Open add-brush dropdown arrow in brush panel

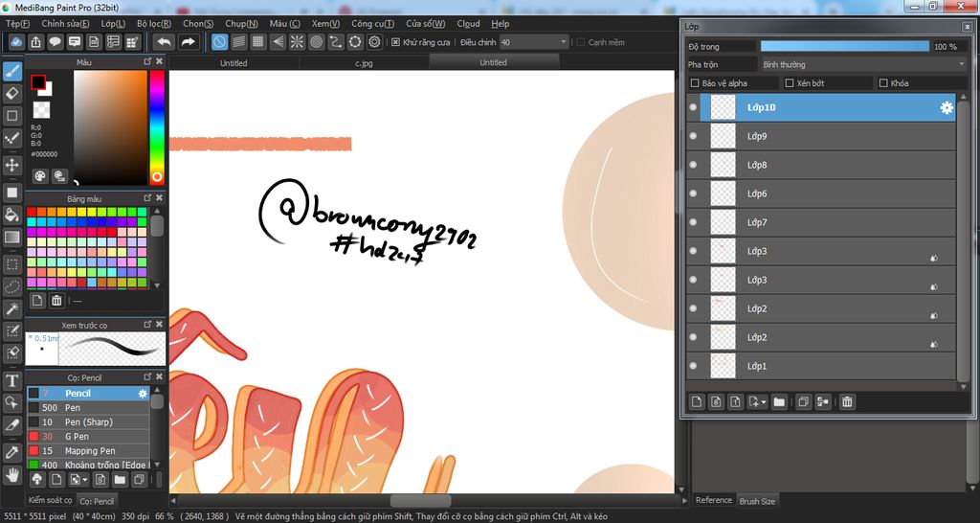point(85,480)
